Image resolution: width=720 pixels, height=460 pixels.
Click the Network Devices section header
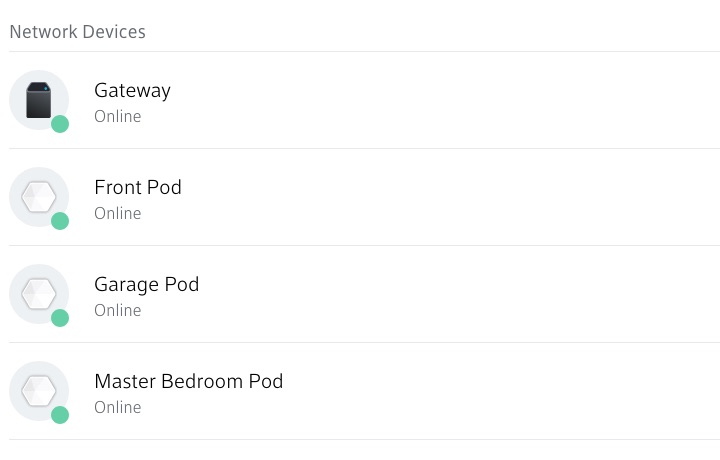click(x=77, y=32)
